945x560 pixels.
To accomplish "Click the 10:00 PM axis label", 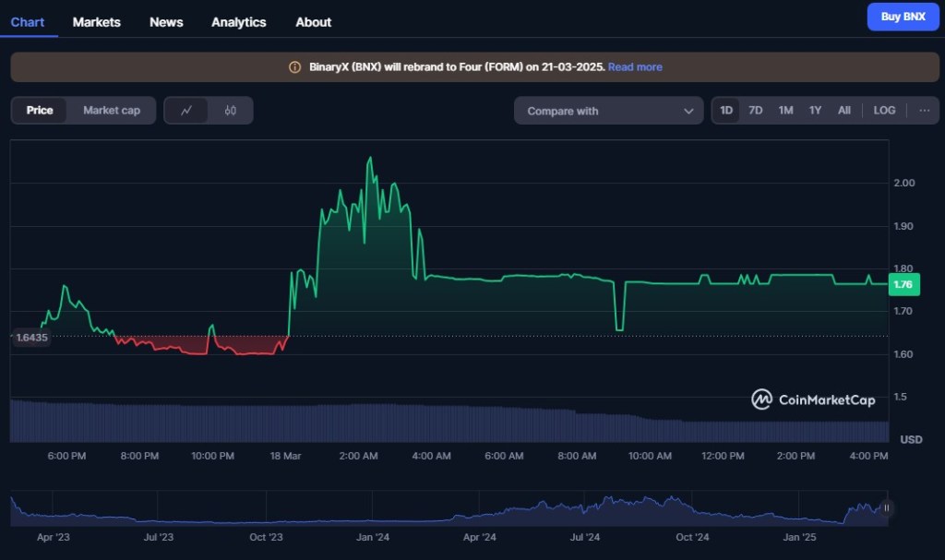I will pos(213,456).
